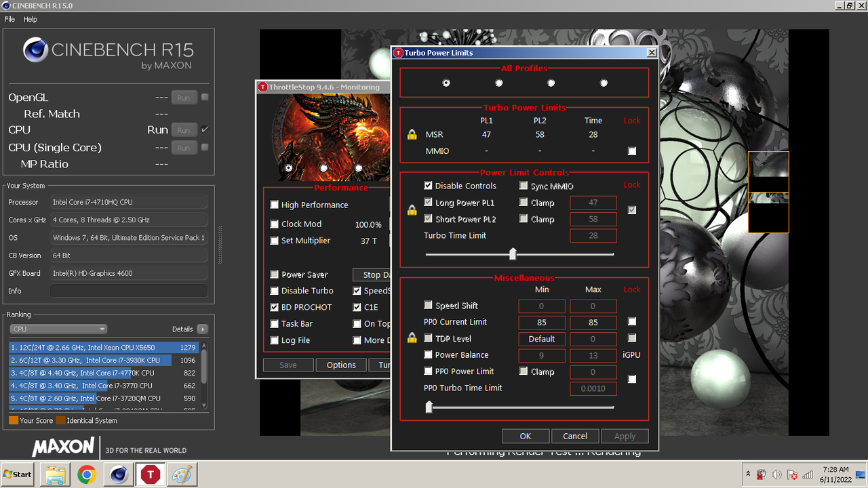Click the ThrottleStop icon in Turbo Power Limits title
This screenshot has height=488, width=868.
[x=399, y=53]
